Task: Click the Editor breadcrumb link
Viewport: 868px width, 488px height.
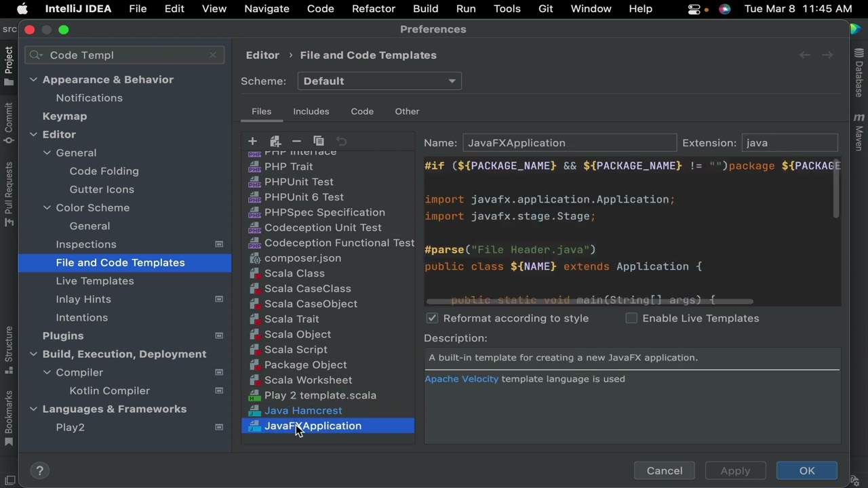Action: (262, 55)
